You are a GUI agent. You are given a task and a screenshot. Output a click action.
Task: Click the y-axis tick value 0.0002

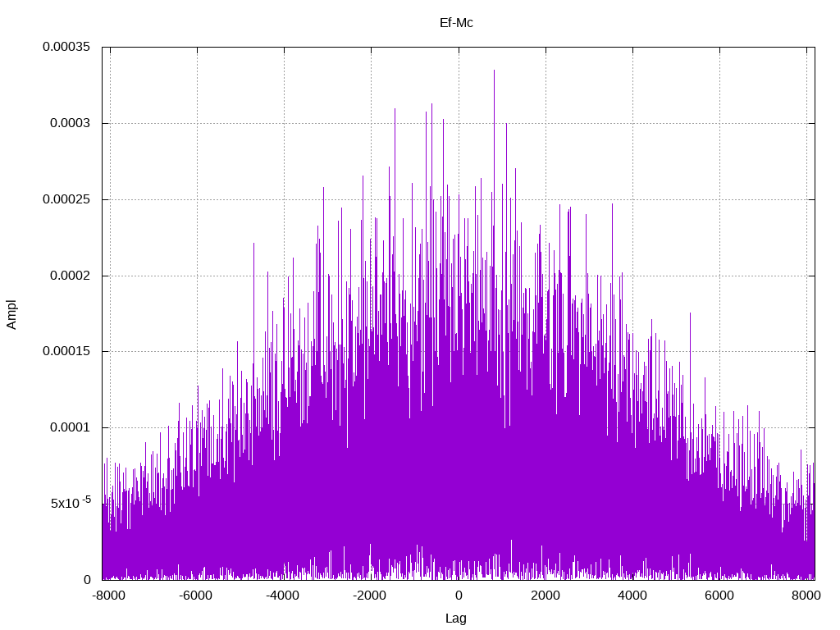[x=71, y=276]
